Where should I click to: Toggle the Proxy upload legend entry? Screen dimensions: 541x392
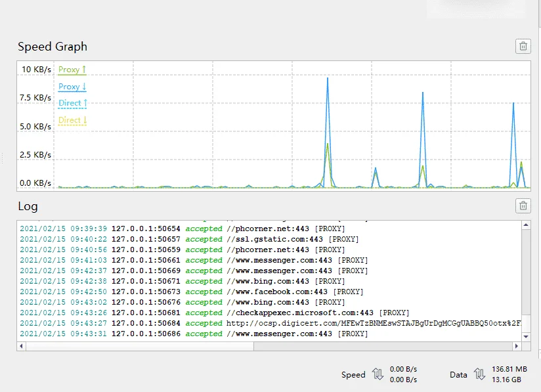(x=72, y=70)
